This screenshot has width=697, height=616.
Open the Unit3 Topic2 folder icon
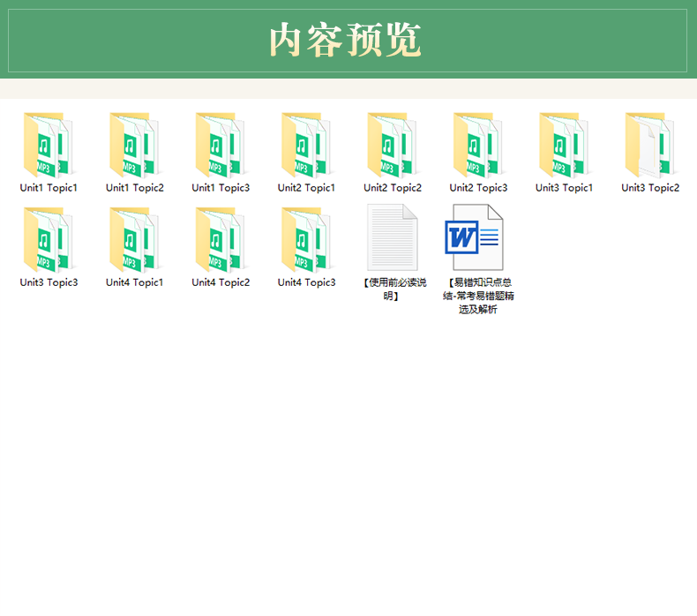(650, 145)
